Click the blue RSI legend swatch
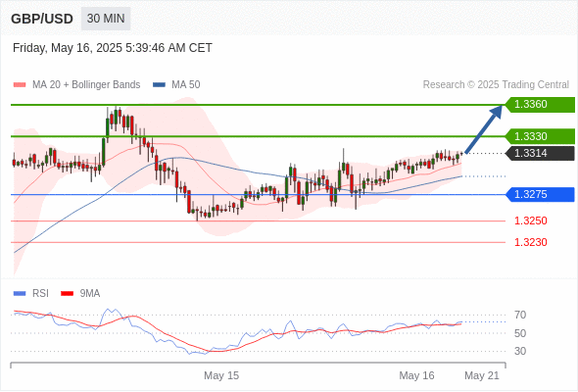The width and height of the screenshot is (578, 392). coord(20,294)
